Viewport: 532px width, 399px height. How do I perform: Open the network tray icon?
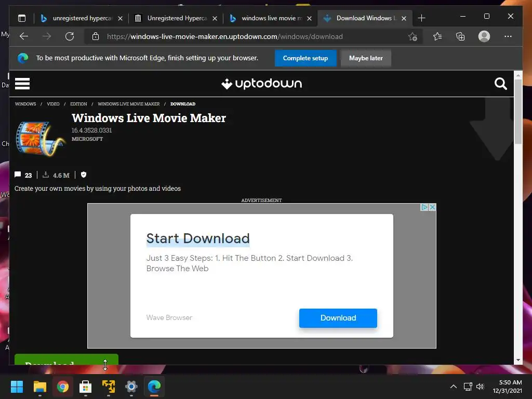click(x=468, y=387)
